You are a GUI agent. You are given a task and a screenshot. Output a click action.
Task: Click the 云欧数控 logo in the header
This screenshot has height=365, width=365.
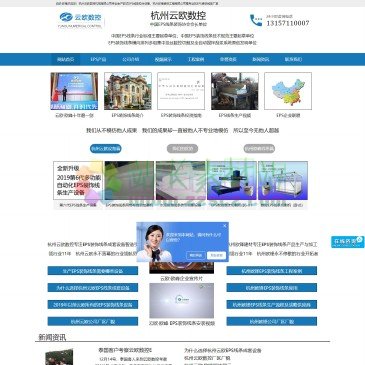pyautogui.click(x=81, y=20)
